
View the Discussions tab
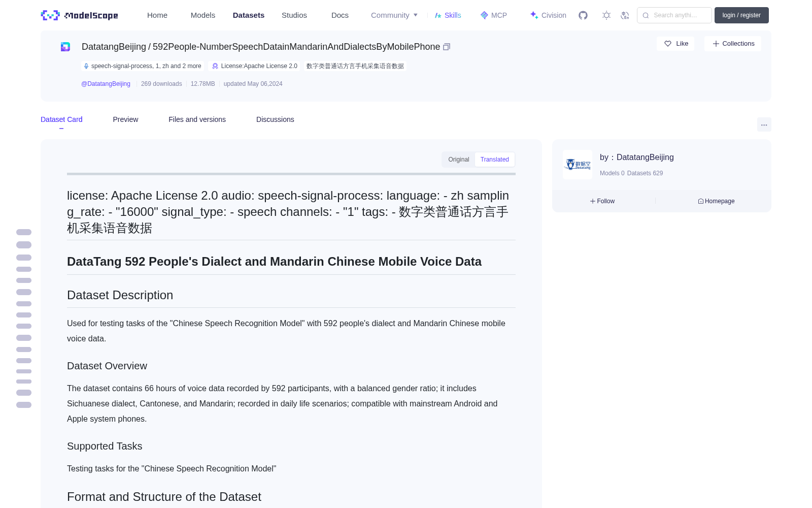coord(275,119)
